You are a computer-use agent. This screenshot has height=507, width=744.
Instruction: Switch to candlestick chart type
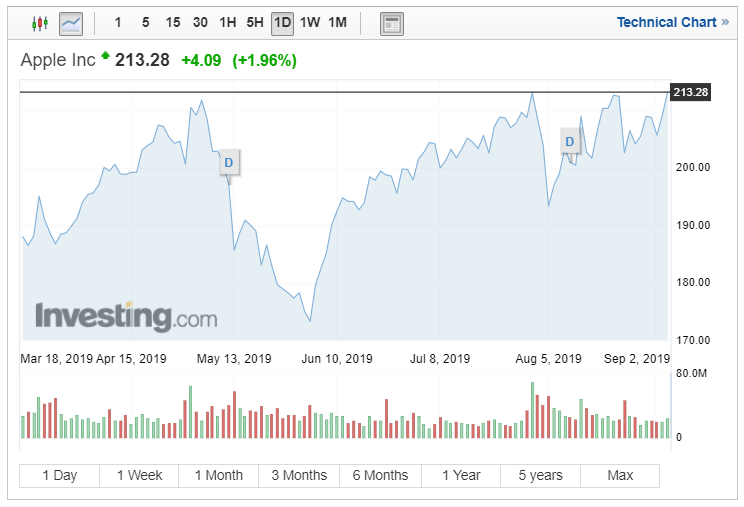39,23
